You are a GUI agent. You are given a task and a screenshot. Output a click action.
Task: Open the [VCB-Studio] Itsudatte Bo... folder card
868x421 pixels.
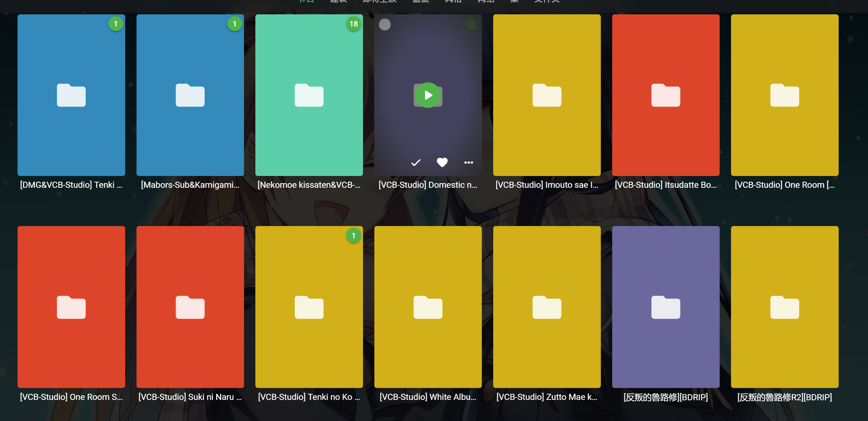click(x=666, y=95)
